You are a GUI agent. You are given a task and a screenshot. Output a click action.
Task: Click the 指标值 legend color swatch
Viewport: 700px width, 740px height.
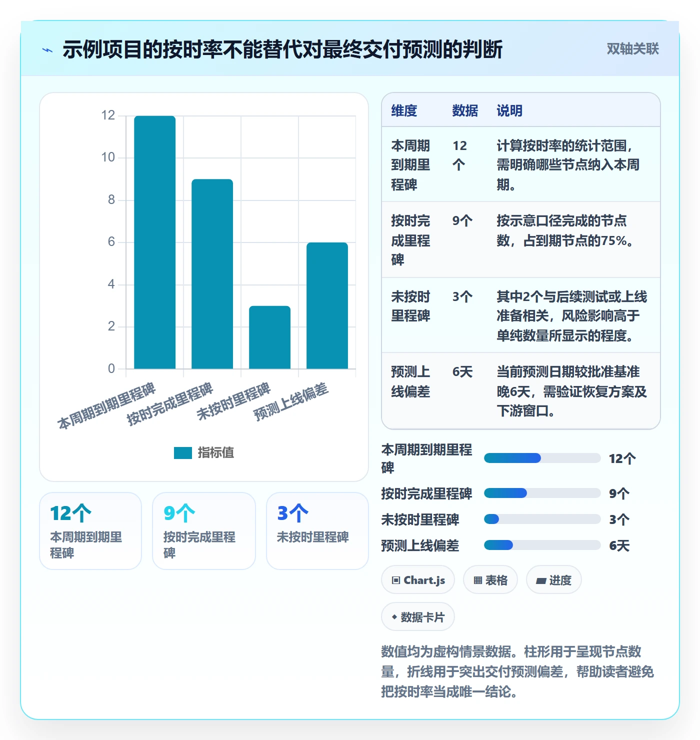click(x=183, y=452)
